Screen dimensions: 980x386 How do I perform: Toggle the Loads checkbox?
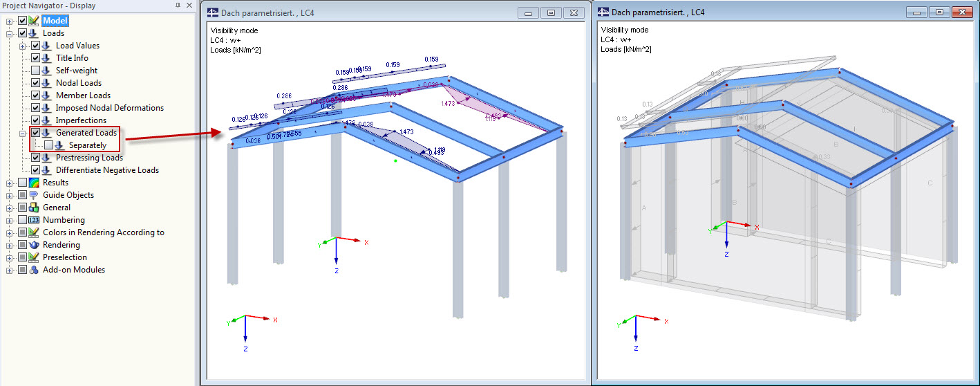pyautogui.click(x=22, y=33)
